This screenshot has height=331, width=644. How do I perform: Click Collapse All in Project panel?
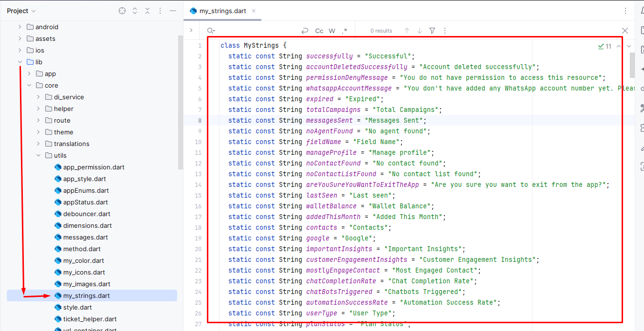pos(147,11)
